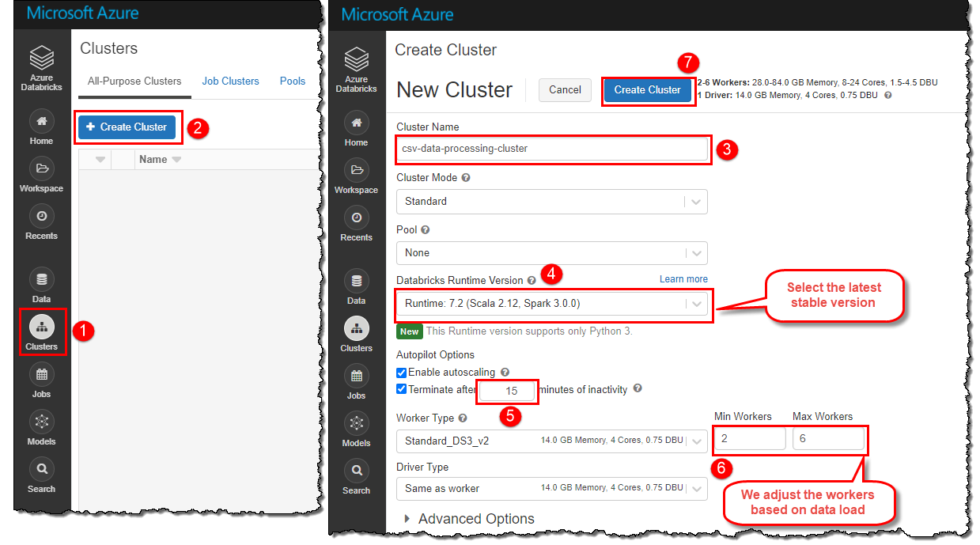
Task: Open the Worker Type dropdown
Action: [x=552, y=441]
